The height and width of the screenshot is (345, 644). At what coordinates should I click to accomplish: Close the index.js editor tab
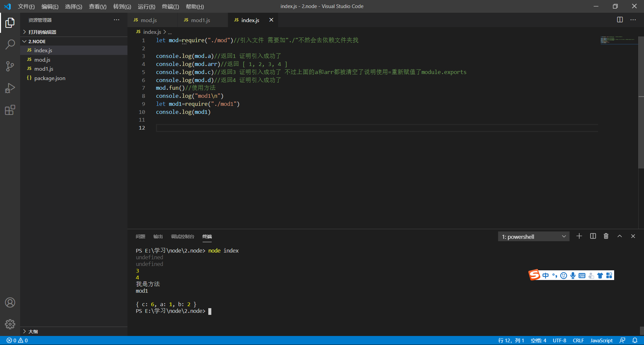tap(271, 20)
